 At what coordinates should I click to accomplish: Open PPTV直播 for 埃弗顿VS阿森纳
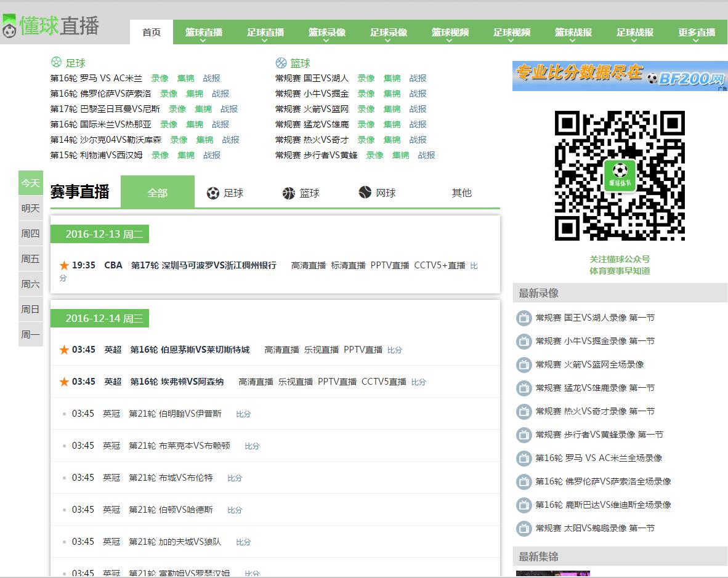[x=337, y=382]
